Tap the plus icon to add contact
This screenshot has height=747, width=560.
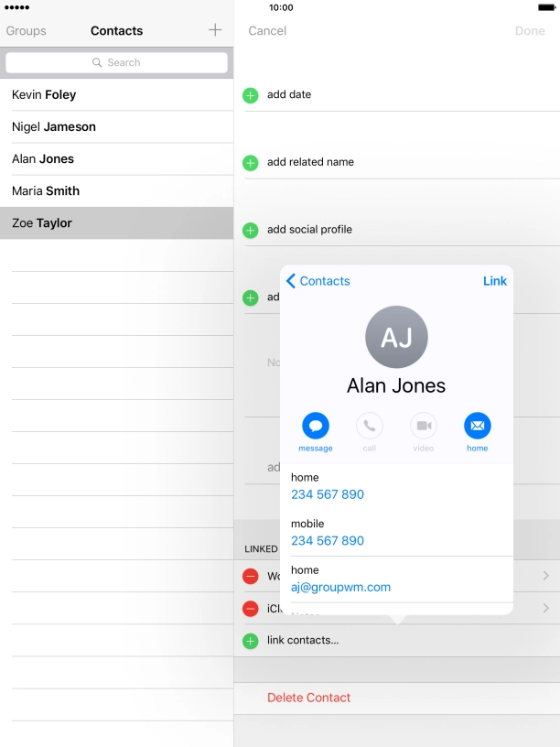click(x=215, y=30)
